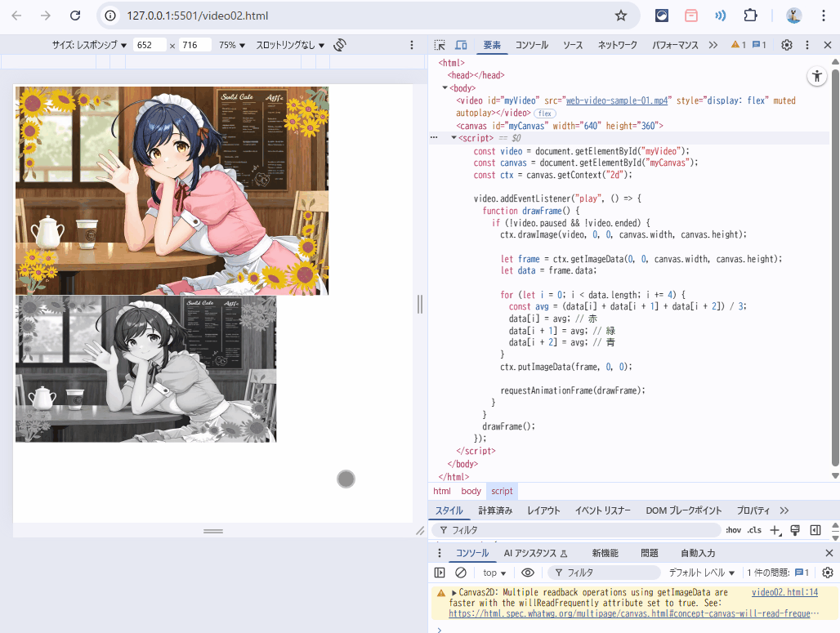Switch to the Sources tab

click(x=573, y=45)
